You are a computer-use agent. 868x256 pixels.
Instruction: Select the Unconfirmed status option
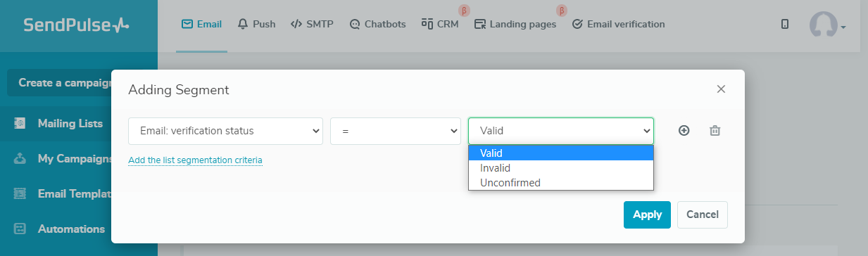click(561, 183)
